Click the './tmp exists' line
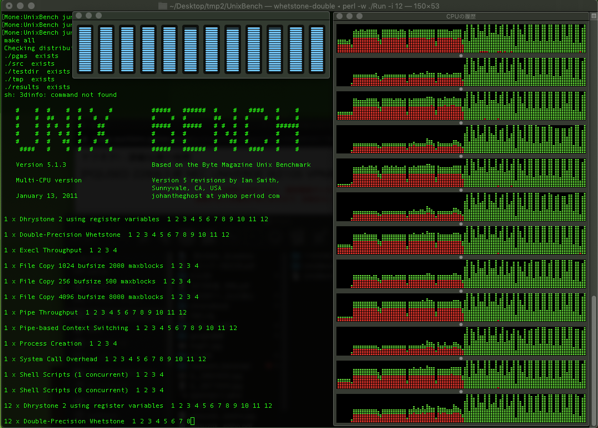The height and width of the screenshot is (428, 598). (x=29, y=79)
